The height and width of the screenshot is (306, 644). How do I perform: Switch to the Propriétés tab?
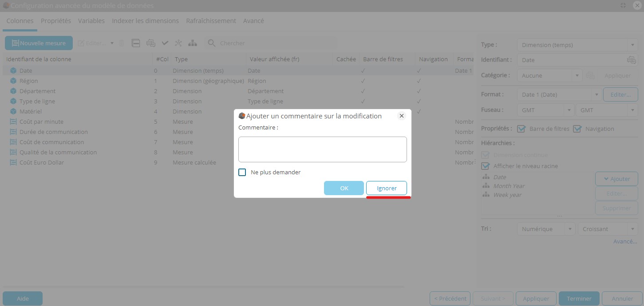(56, 21)
